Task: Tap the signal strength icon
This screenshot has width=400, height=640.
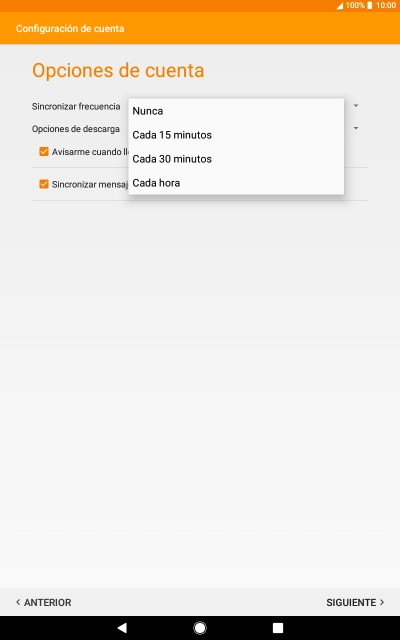Action: (340, 6)
